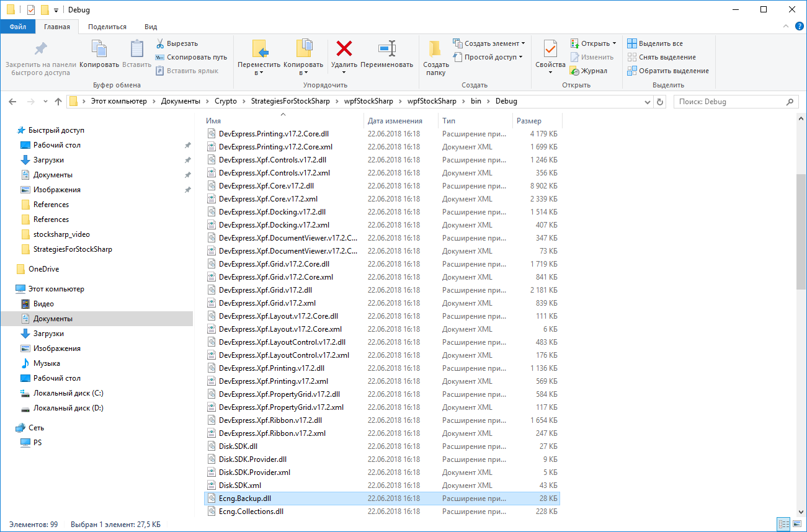The image size is (807, 532).
Task: Open Explorer help icon
Action: tap(798, 27)
